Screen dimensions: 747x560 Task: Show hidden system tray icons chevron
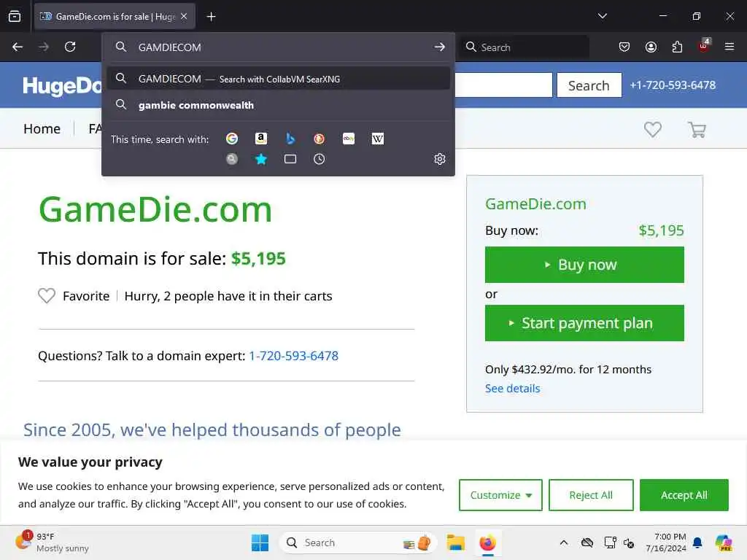click(x=564, y=542)
